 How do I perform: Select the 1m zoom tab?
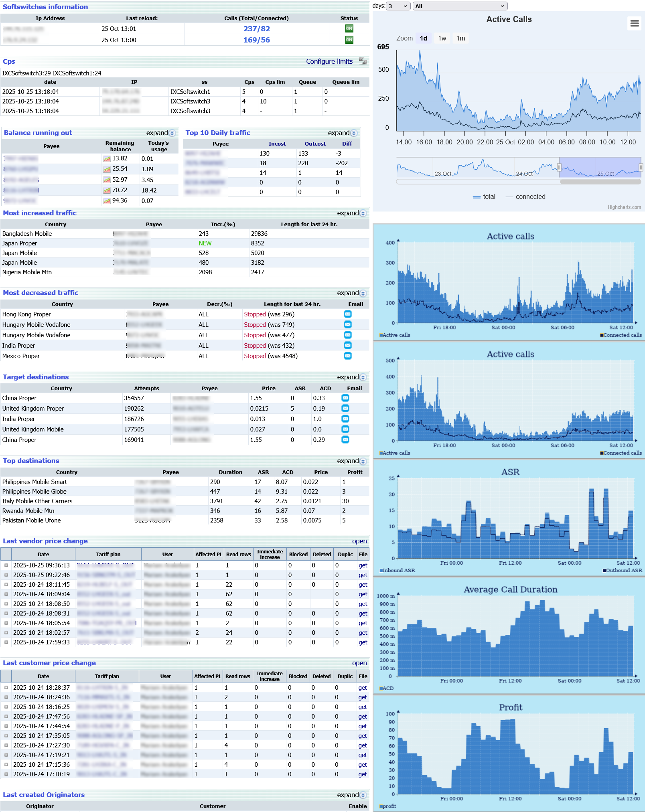click(x=460, y=38)
